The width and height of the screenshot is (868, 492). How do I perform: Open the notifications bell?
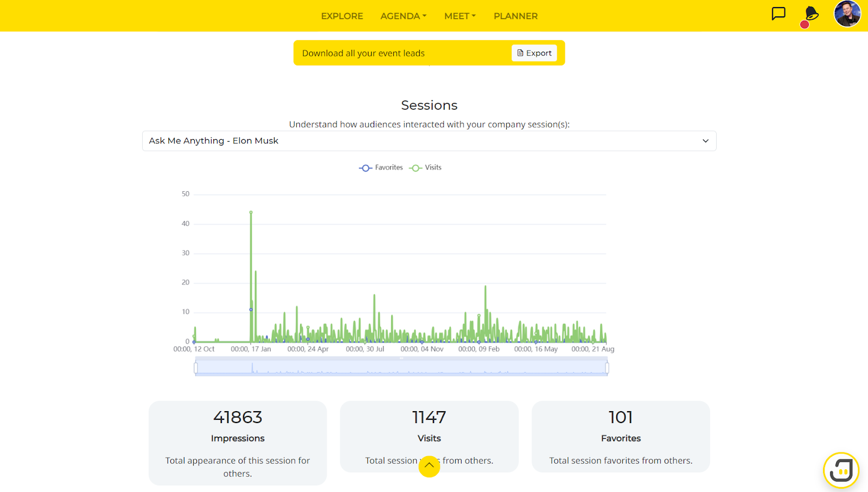pyautogui.click(x=810, y=15)
